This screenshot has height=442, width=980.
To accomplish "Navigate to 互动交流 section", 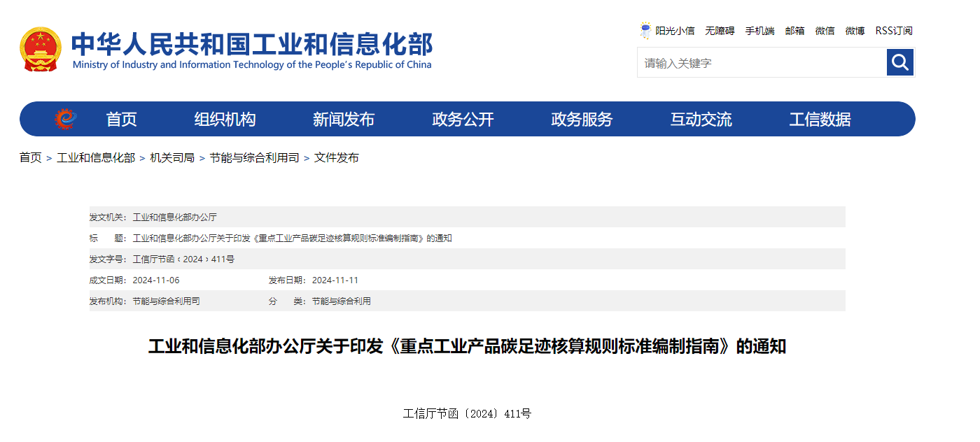I will click(701, 120).
